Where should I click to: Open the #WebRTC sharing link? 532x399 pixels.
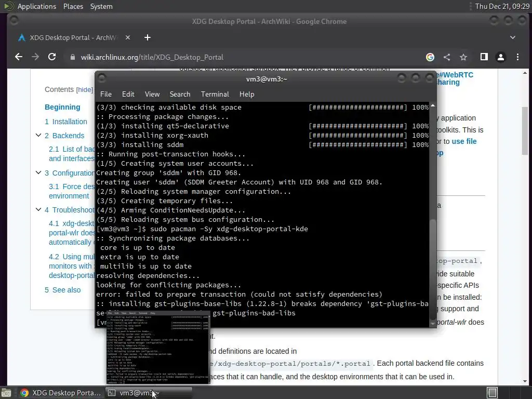tap(455, 78)
